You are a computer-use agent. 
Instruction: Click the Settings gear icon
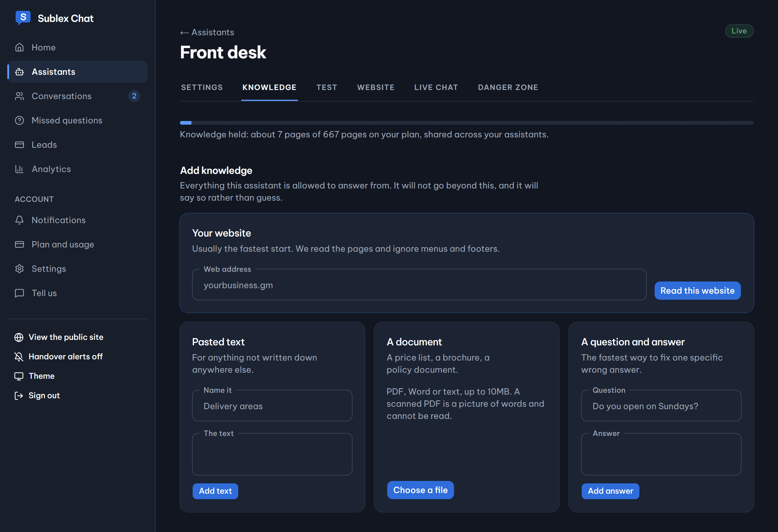click(x=19, y=269)
